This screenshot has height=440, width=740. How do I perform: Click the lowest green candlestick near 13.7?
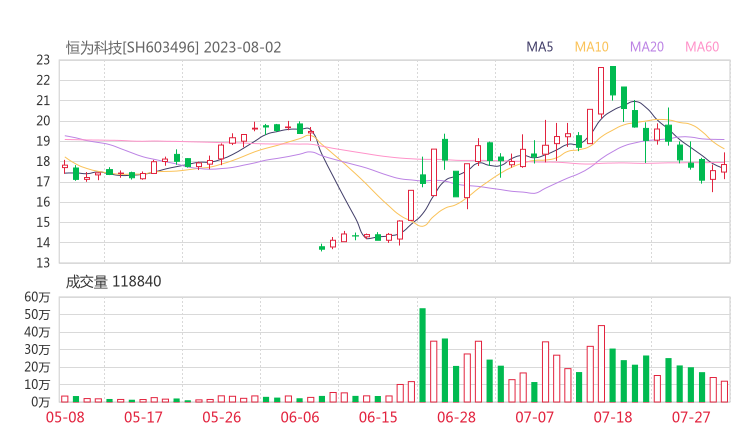tap(322, 247)
